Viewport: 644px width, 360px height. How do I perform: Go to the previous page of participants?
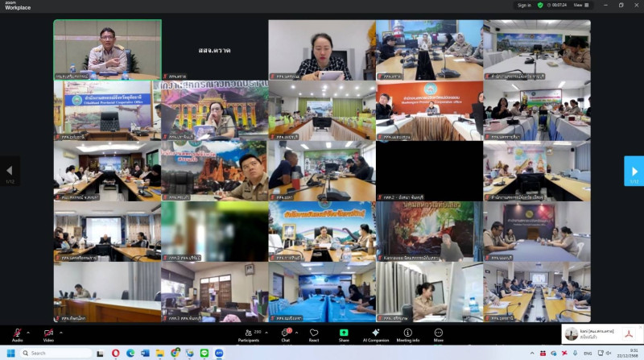click(x=10, y=171)
